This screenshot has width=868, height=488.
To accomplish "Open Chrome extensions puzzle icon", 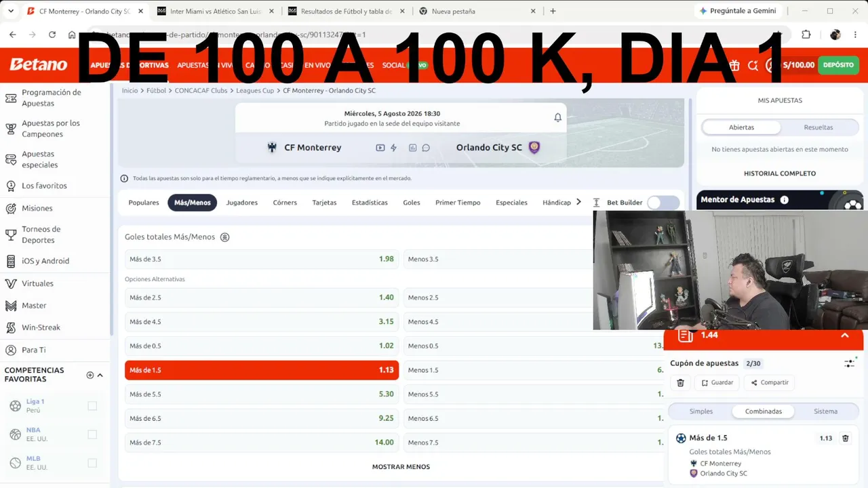I will (806, 35).
